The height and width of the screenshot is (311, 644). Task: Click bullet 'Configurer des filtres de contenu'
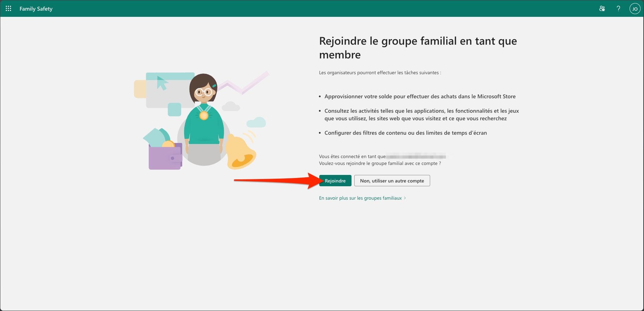pyautogui.click(x=405, y=133)
